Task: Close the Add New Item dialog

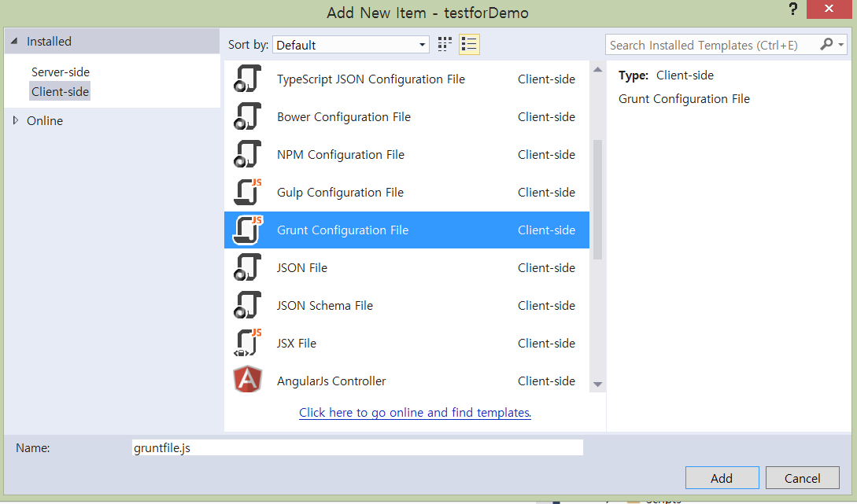Action: click(x=829, y=9)
